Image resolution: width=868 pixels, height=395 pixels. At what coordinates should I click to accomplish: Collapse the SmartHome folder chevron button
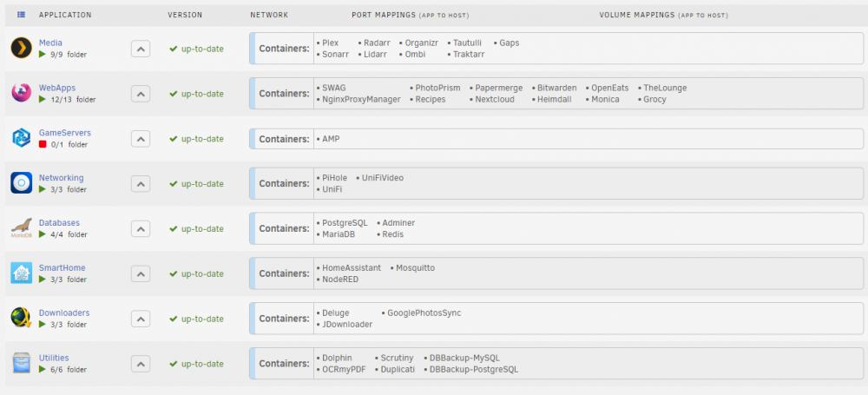point(141,273)
